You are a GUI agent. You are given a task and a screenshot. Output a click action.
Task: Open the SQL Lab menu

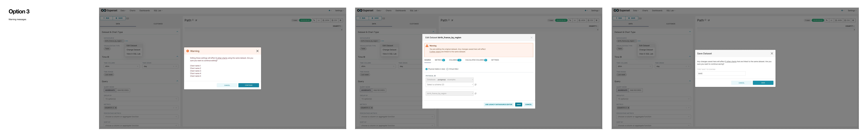pyautogui.click(x=158, y=10)
